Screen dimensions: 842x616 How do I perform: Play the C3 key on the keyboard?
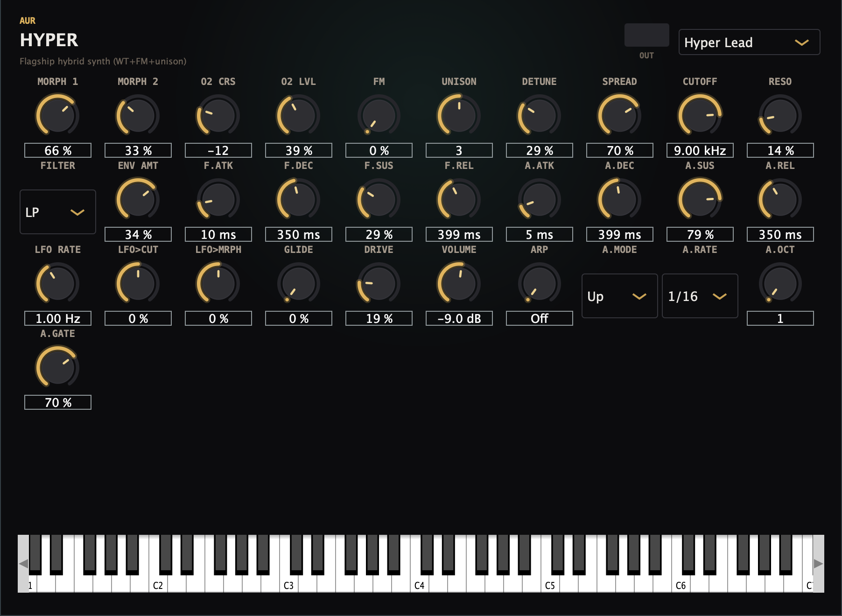coord(289,583)
